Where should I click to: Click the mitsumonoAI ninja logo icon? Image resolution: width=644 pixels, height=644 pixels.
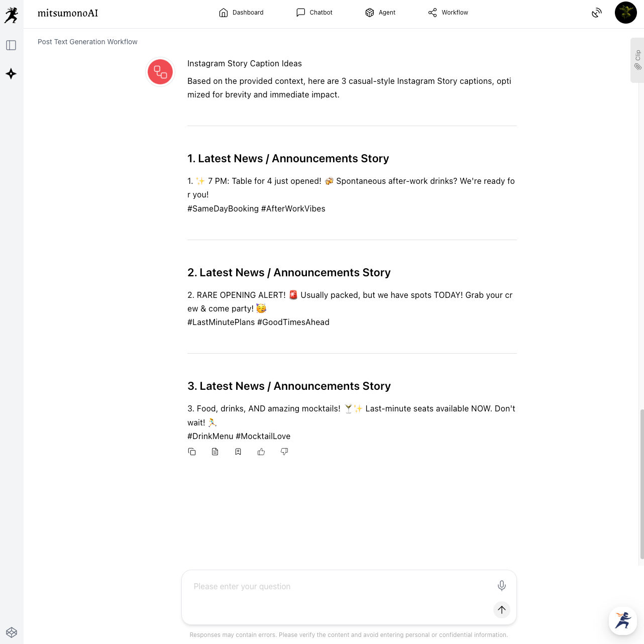click(11, 15)
